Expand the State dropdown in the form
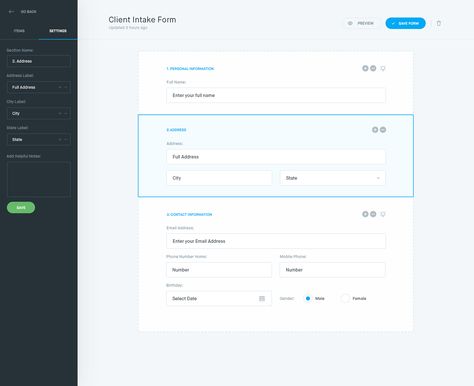This screenshot has height=386, width=474. 332,178
